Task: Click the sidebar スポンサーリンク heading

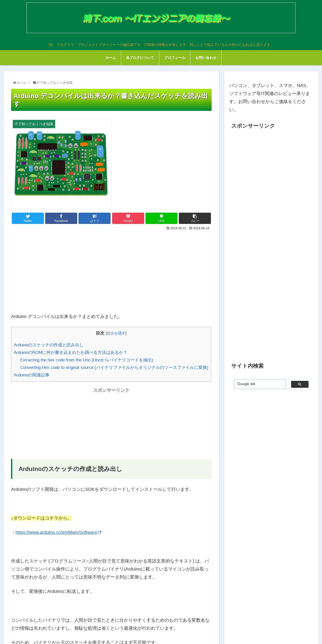Action: tap(253, 126)
